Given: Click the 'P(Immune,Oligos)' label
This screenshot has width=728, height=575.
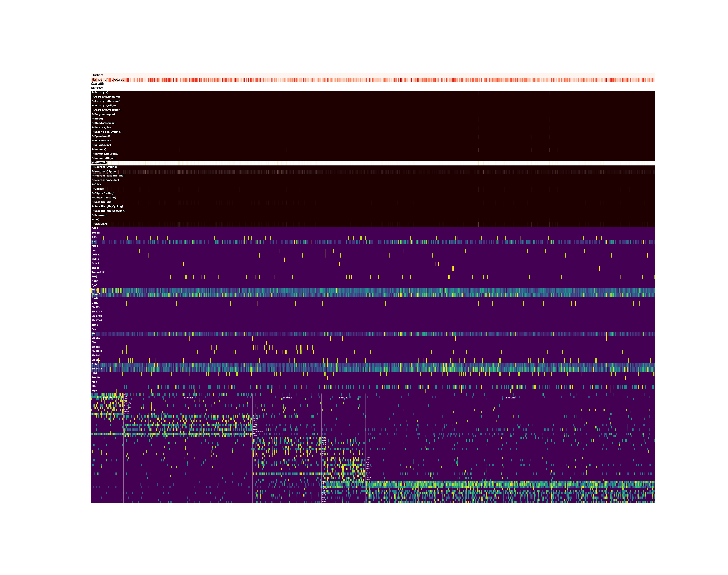Looking at the screenshot, I should pos(103,158).
